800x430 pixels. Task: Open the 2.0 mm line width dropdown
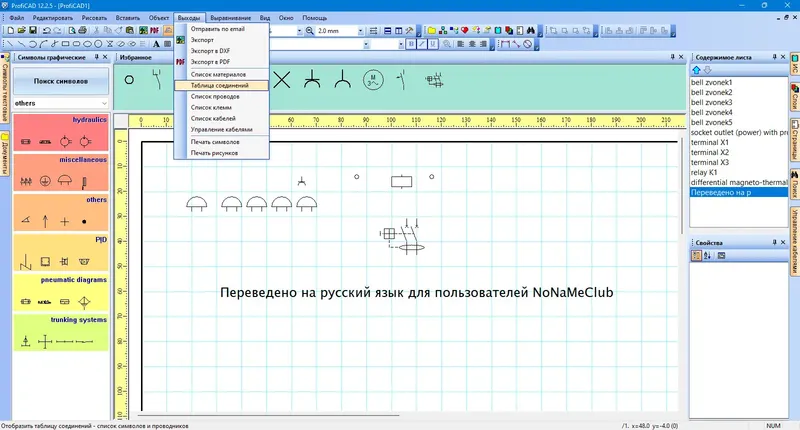(360, 31)
